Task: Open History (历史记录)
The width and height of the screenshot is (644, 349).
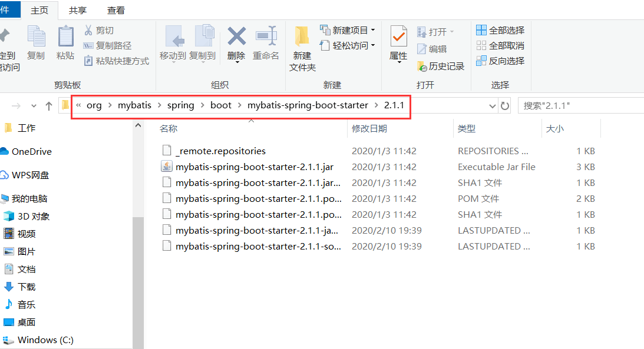Action: 440,66
